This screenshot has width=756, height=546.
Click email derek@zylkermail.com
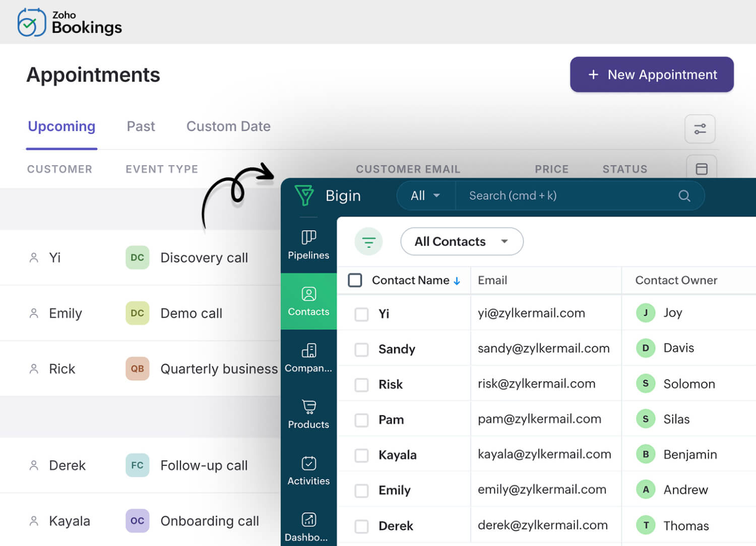click(x=542, y=525)
